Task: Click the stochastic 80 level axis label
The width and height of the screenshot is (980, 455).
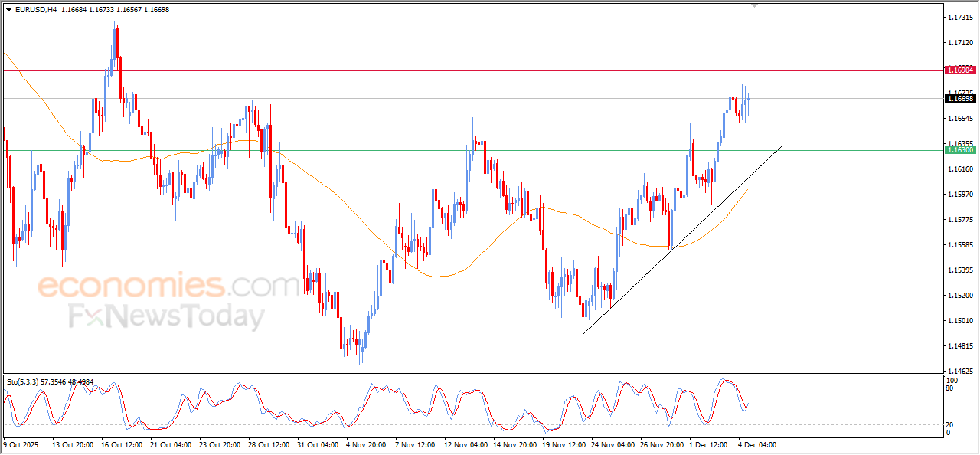Action: (x=951, y=388)
